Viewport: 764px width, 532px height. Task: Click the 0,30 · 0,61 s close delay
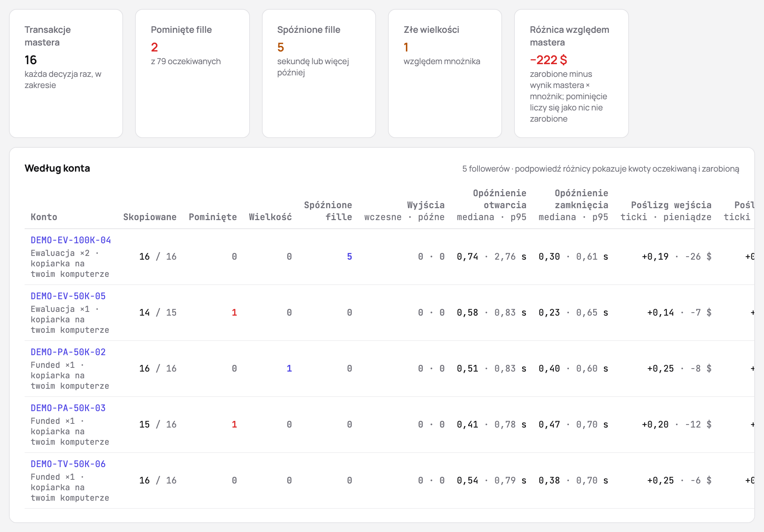(x=573, y=257)
